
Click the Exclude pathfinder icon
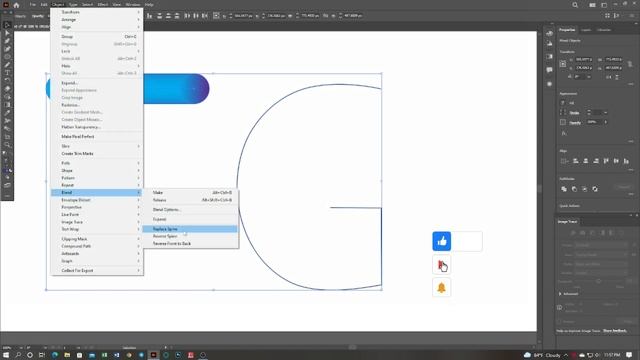[x=595, y=189]
